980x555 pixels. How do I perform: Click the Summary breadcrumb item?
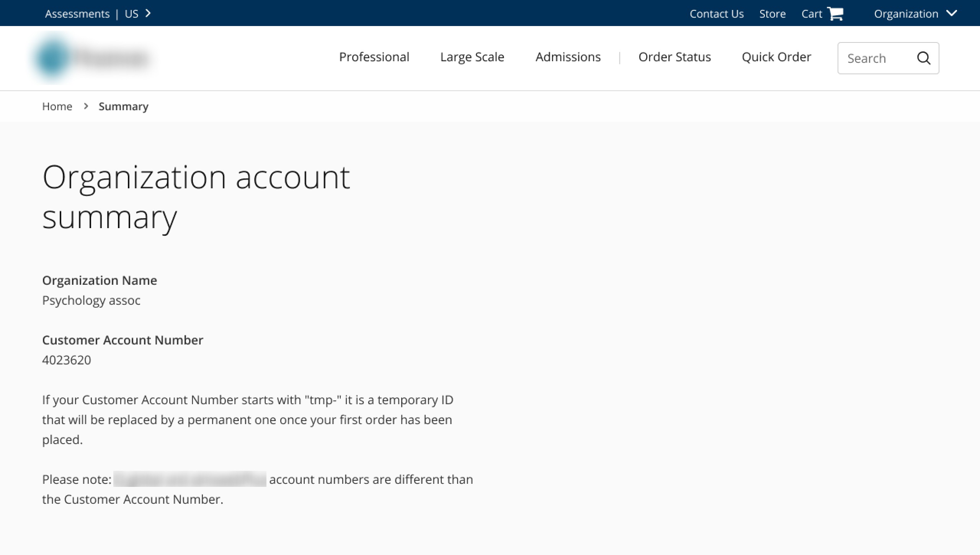123,106
